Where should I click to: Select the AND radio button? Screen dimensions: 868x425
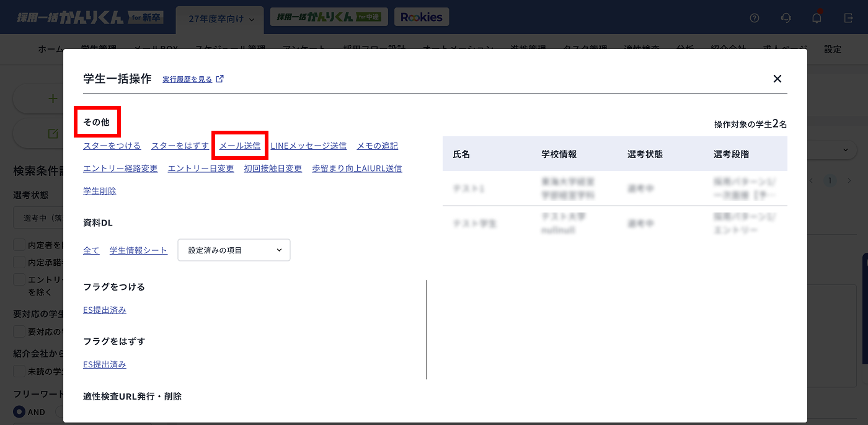(x=19, y=412)
